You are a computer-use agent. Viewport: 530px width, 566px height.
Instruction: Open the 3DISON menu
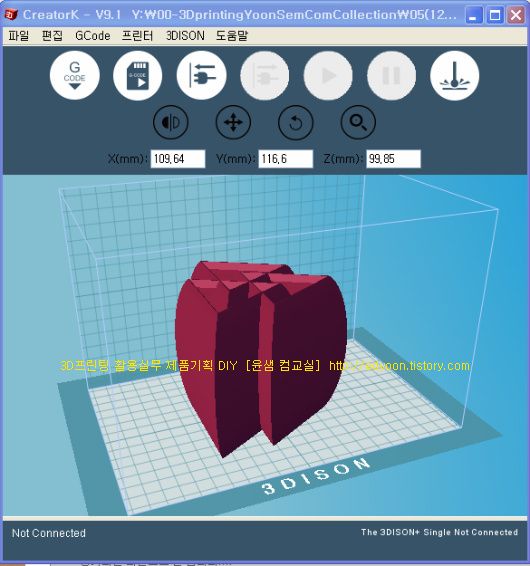tap(185, 36)
